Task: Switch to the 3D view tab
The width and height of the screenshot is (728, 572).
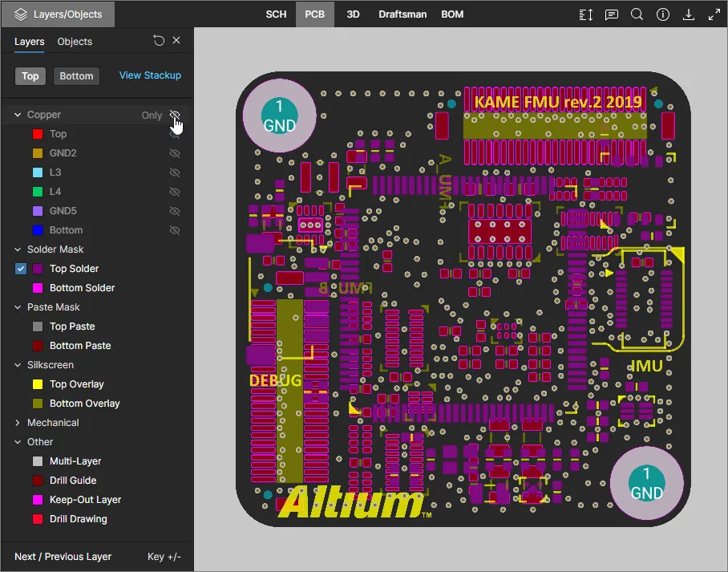Action: point(353,14)
